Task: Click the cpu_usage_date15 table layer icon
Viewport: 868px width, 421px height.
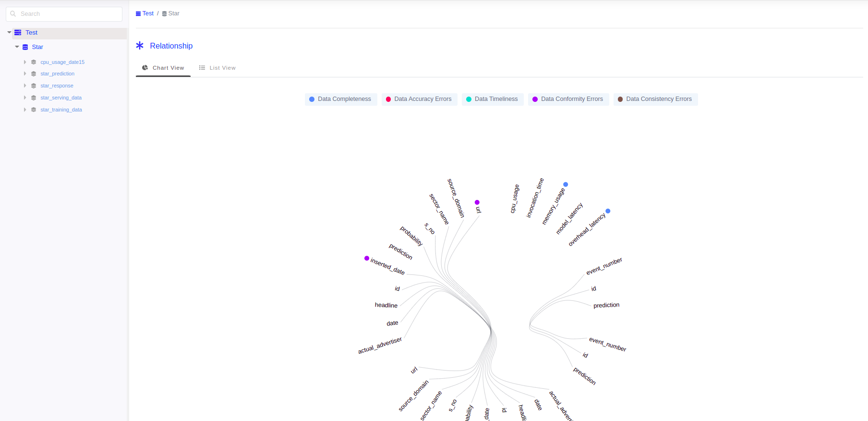Action: coord(34,62)
